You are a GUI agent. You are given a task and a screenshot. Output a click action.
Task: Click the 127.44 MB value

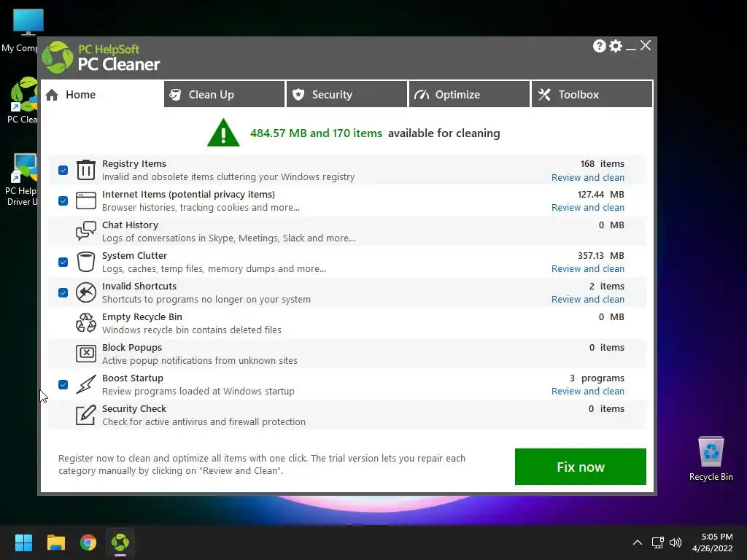tap(601, 194)
